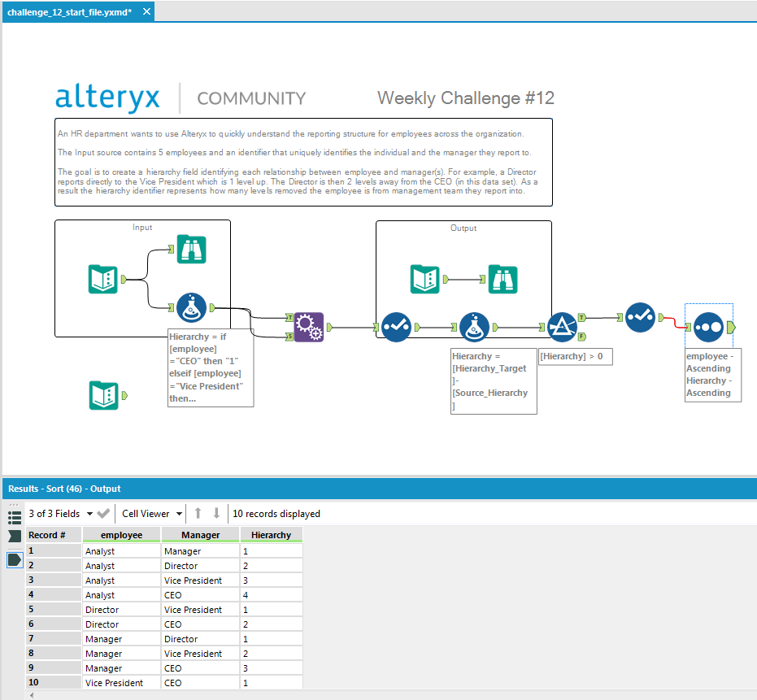Screen dimensions: 757x700
Task: Click the employee column header
Action: [x=121, y=535]
